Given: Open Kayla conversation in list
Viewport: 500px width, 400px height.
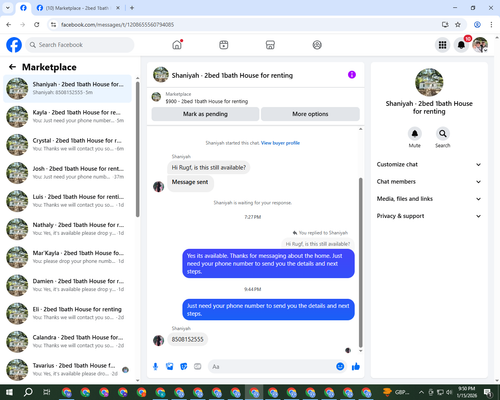Looking at the screenshot, I should [68, 116].
